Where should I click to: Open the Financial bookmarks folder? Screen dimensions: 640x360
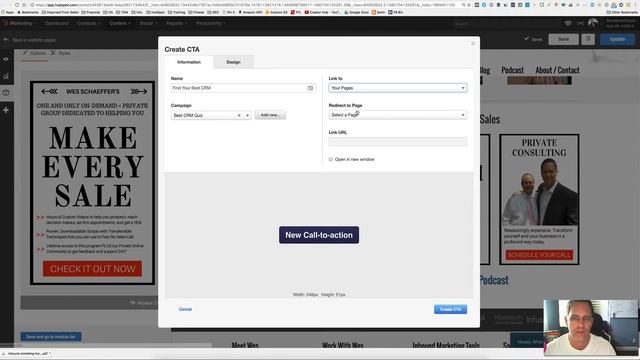pos(91,12)
